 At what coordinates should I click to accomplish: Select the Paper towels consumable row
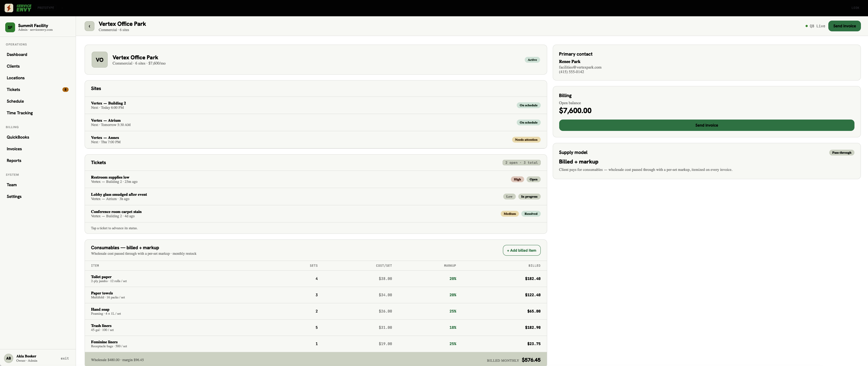pyautogui.click(x=316, y=295)
